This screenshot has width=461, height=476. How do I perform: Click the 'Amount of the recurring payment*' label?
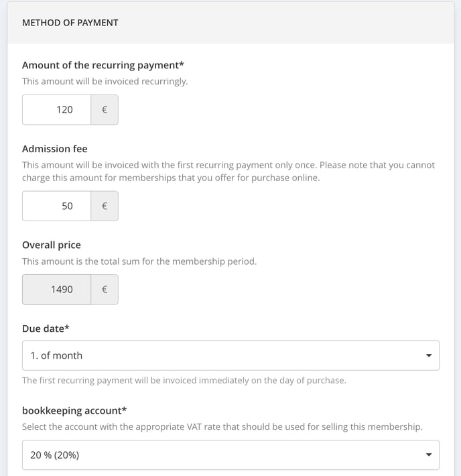pos(103,65)
